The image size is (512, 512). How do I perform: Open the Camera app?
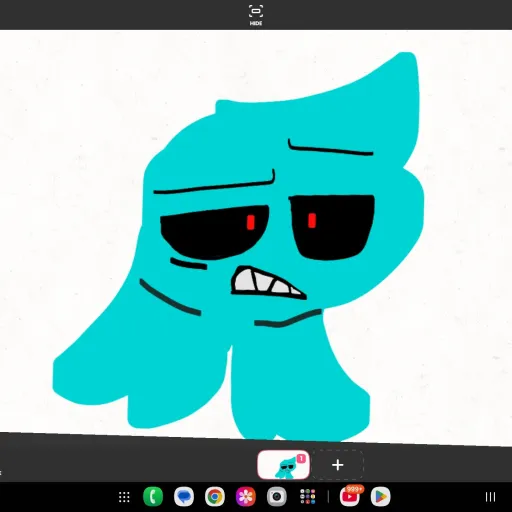click(x=277, y=497)
